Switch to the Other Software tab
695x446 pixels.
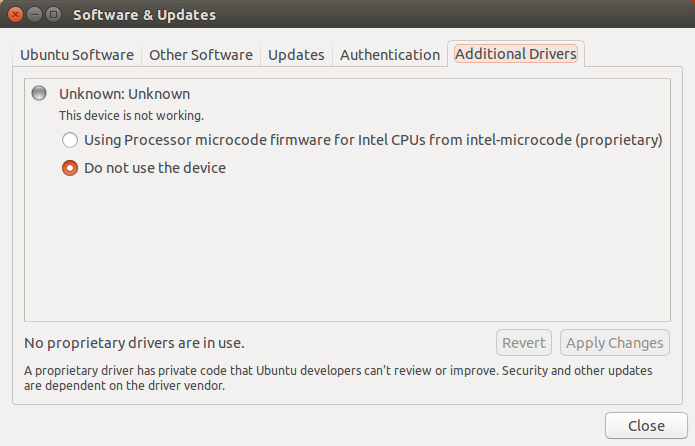201,55
